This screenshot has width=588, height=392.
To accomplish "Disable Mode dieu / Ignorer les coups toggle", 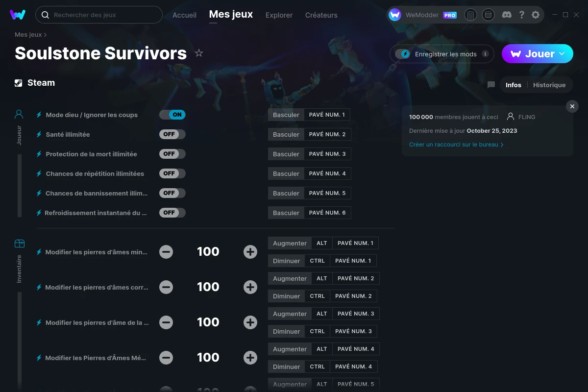I will [x=172, y=115].
